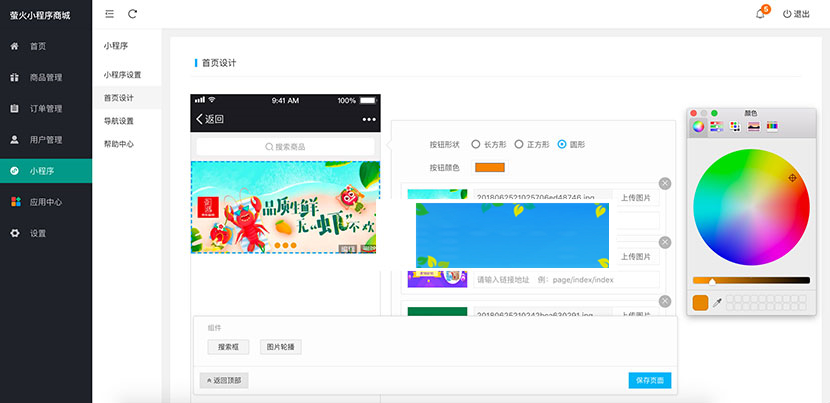Switch to the pencils tab in color picker
Screen dimensions: 830x403
click(772, 126)
